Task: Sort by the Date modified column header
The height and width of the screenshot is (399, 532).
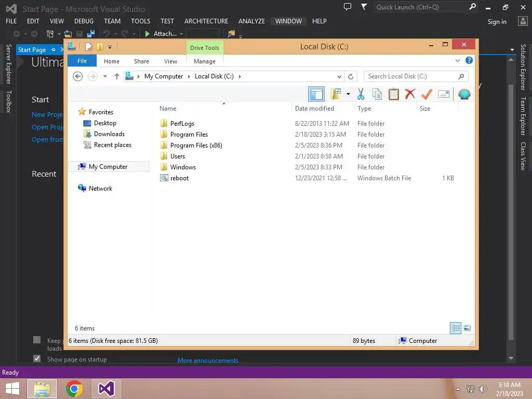Action: (322, 108)
